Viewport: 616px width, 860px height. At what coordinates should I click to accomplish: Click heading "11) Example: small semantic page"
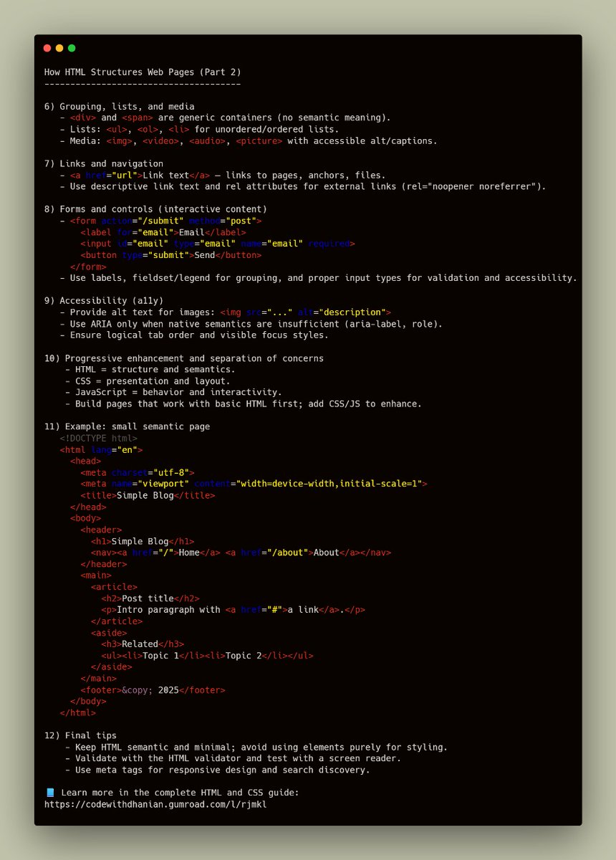(127, 426)
